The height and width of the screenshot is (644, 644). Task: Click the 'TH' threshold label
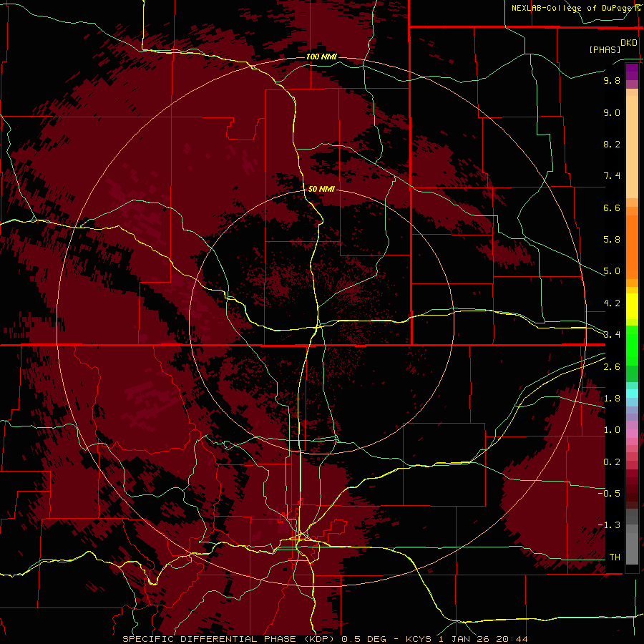pos(615,557)
